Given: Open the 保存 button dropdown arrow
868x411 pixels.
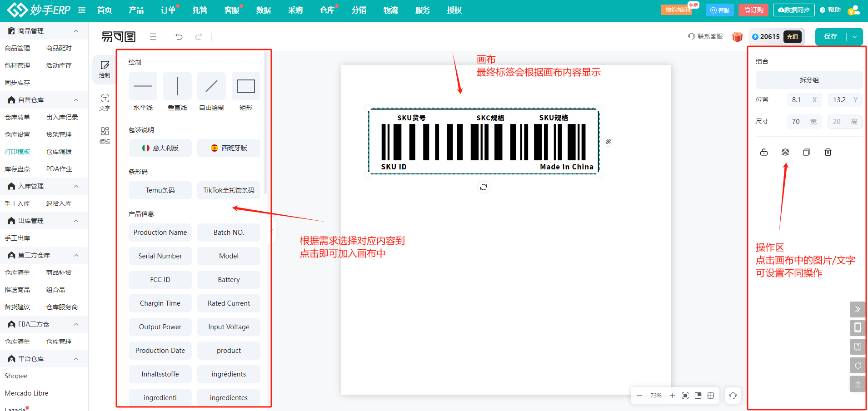Looking at the screenshot, I should 855,36.
